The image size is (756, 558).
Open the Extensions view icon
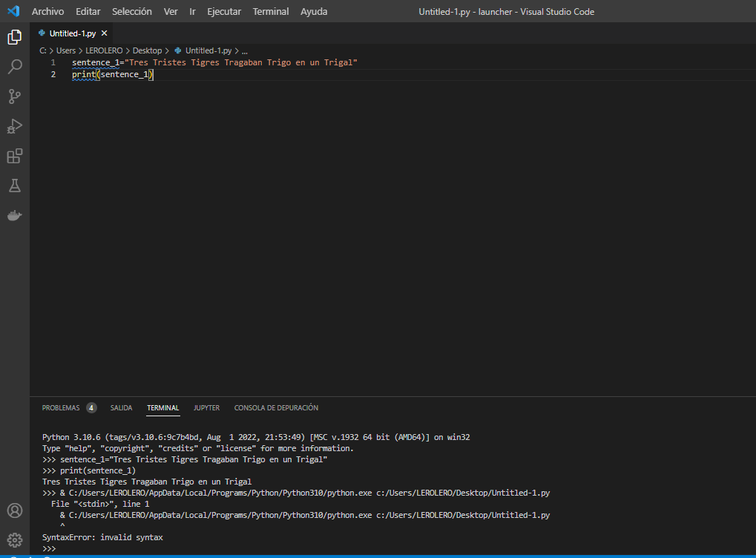pyautogui.click(x=15, y=156)
